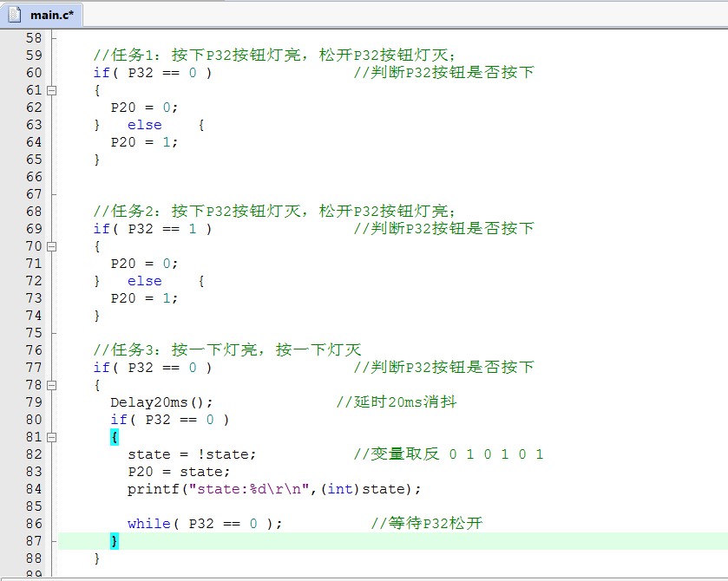Image resolution: width=728 pixels, height=581 pixels.
Task: Click the printf statement on line 84
Action: coord(274,489)
